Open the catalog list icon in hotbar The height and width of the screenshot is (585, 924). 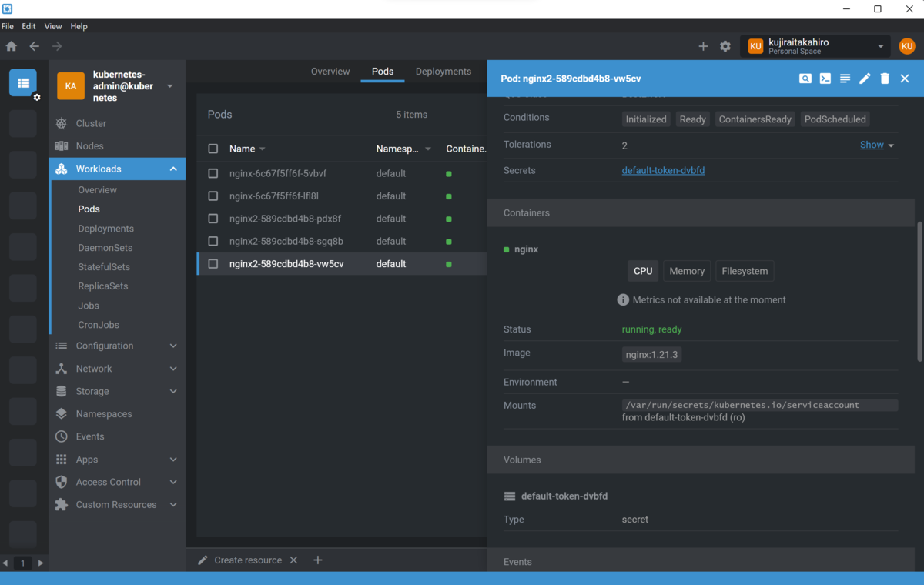tap(23, 82)
